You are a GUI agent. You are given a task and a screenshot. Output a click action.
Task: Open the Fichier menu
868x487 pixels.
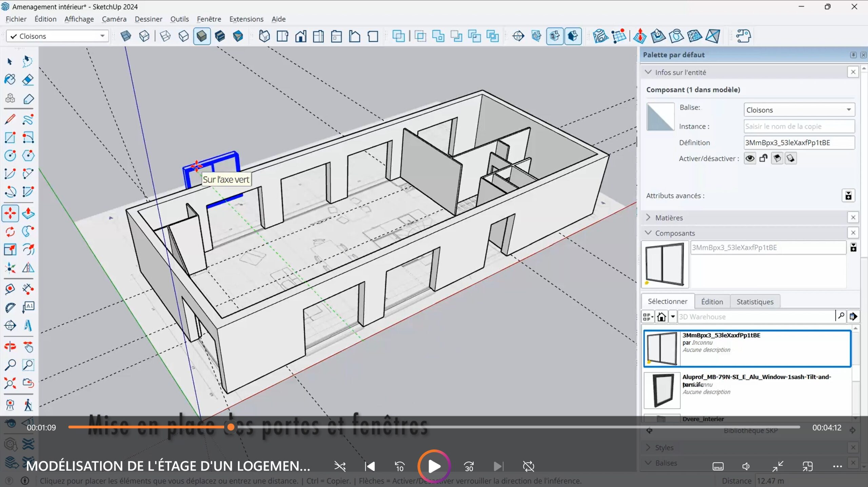16,19
